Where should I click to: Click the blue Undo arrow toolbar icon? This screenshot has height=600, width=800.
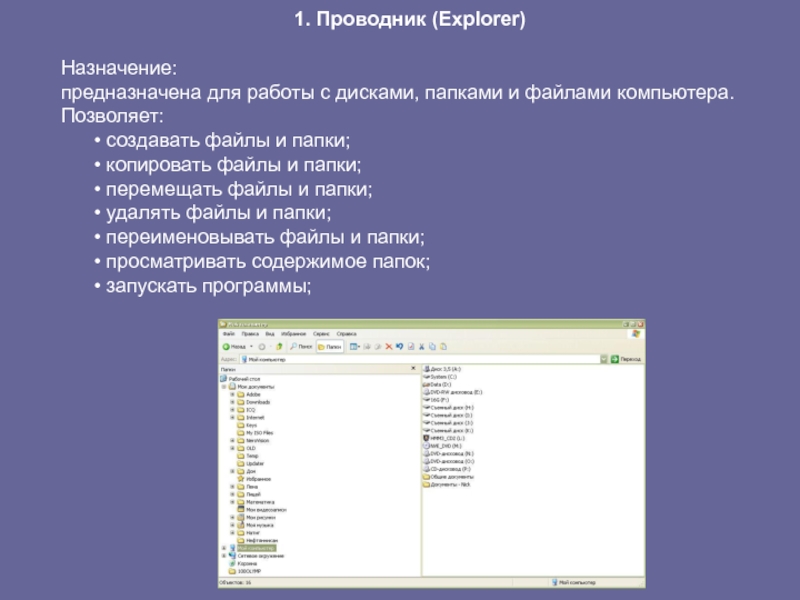[x=399, y=346]
